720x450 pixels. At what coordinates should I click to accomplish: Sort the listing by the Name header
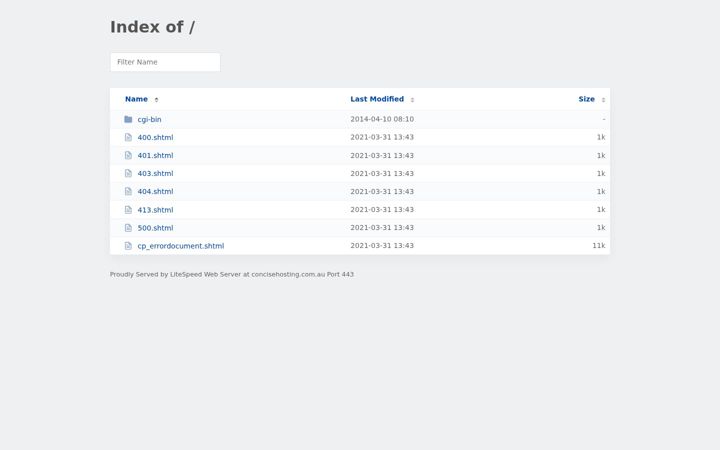coord(136,99)
